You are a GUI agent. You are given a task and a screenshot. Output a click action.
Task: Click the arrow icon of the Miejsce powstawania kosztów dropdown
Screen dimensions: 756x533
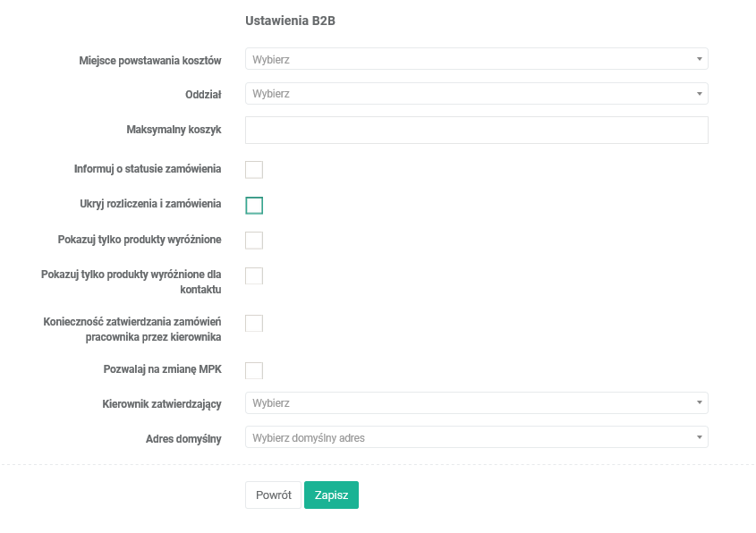point(699,60)
